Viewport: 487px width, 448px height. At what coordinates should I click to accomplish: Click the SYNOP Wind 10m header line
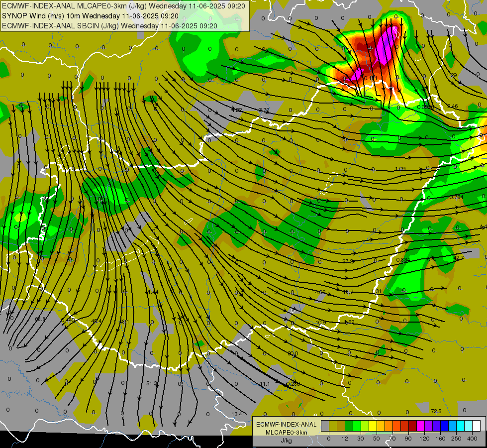click(90, 16)
